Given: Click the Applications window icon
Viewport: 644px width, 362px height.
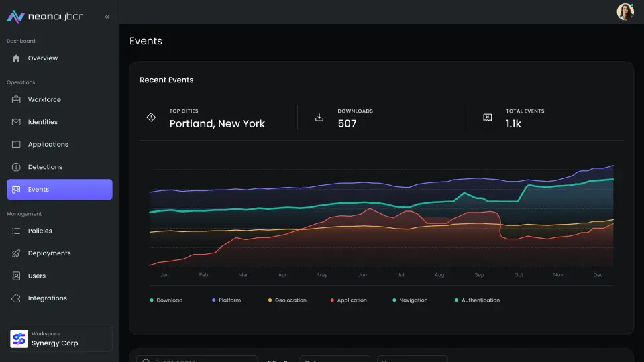Looking at the screenshot, I should (x=16, y=144).
